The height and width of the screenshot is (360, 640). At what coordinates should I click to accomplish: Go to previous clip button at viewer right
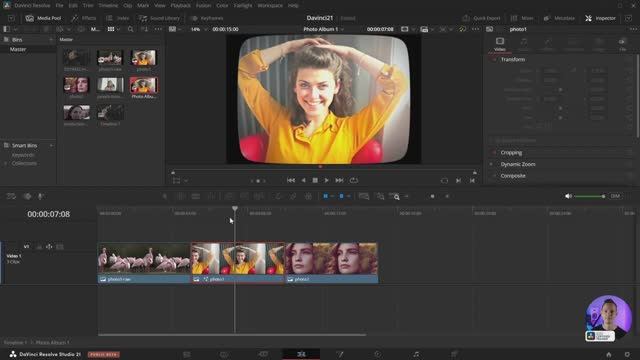coord(472,180)
